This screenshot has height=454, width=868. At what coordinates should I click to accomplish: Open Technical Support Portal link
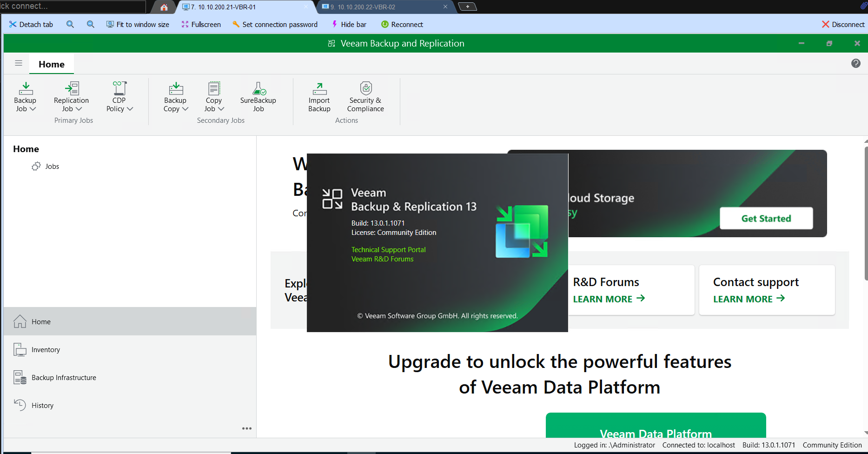389,250
